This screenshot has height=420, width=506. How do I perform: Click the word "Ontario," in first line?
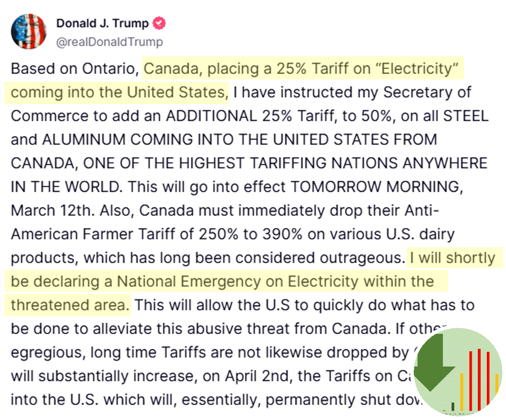[110, 69]
